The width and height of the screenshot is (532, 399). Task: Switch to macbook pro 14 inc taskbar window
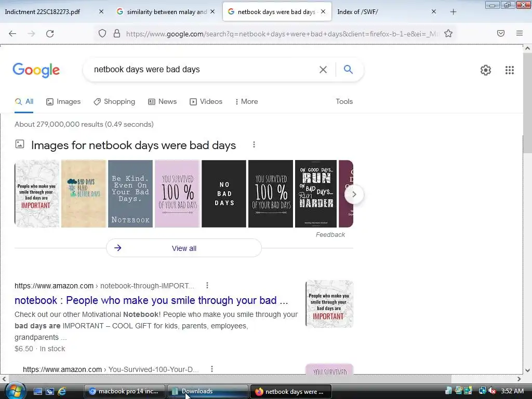tap(125, 391)
